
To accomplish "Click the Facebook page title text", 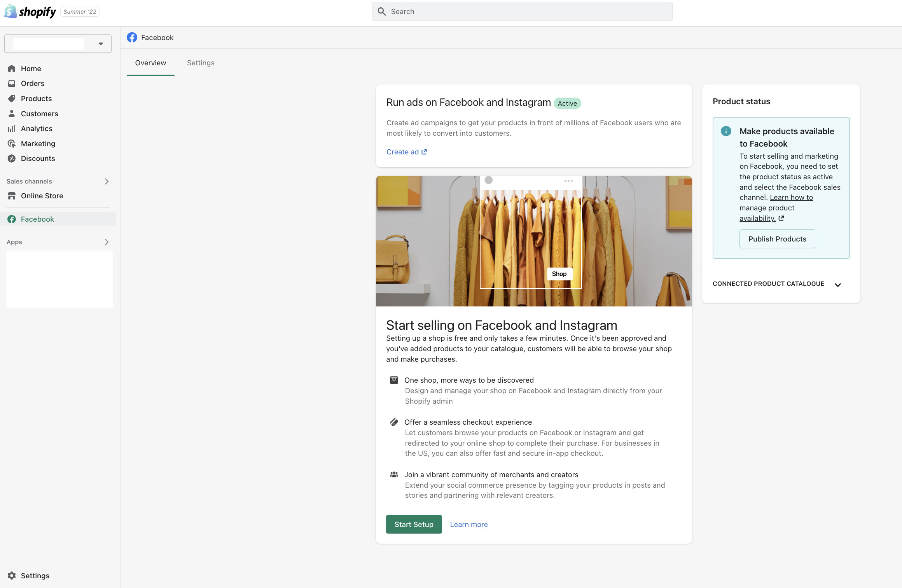I will (157, 37).
